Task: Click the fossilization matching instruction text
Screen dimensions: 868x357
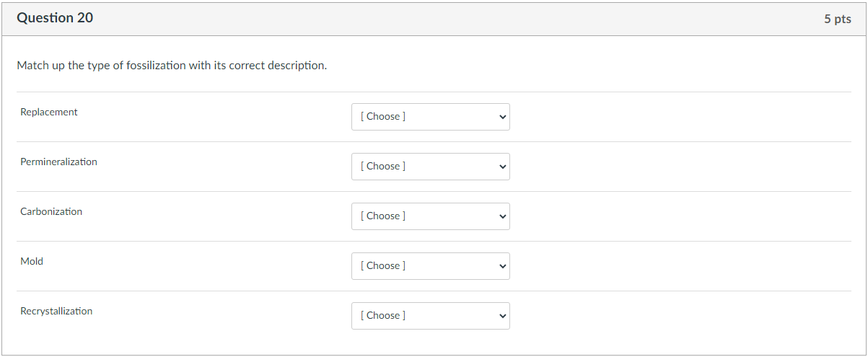Action: (x=172, y=66)
